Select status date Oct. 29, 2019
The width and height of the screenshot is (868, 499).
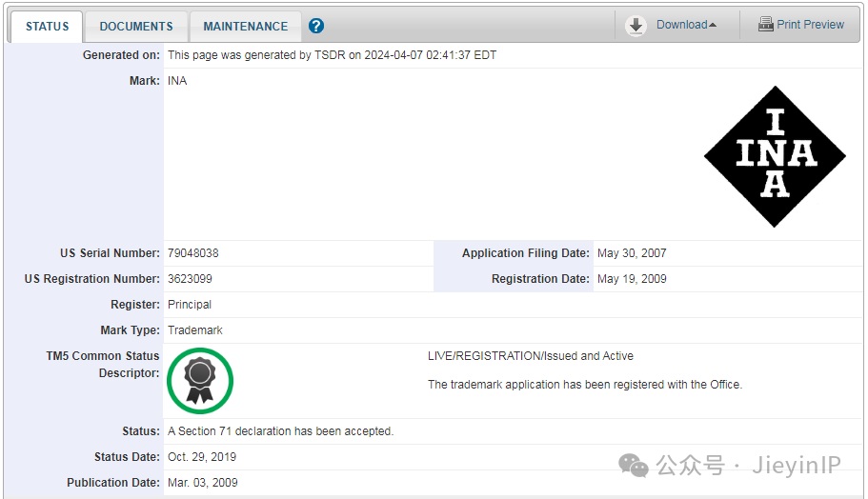tap(202, 457)
